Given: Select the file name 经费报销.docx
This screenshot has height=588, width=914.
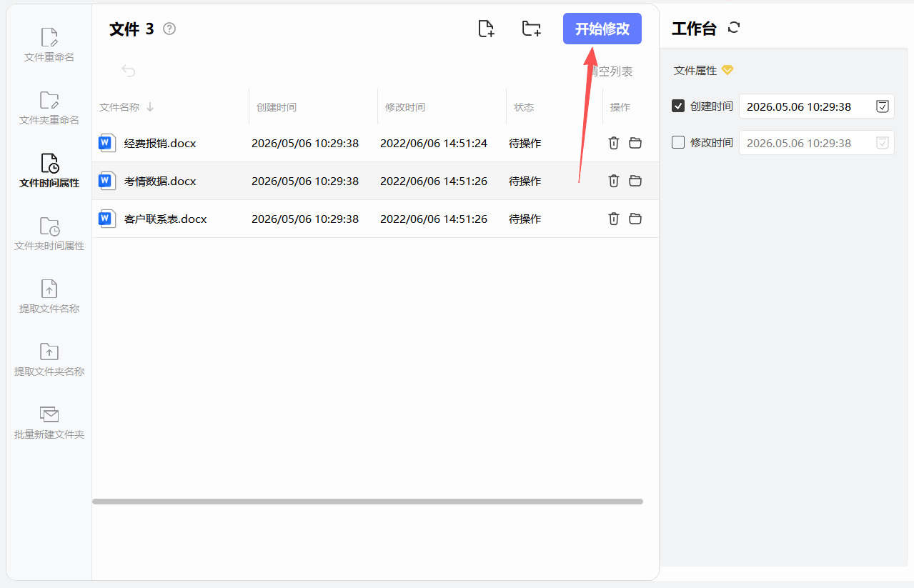Looking at the screenshot, I should click(x=160, y=143).
